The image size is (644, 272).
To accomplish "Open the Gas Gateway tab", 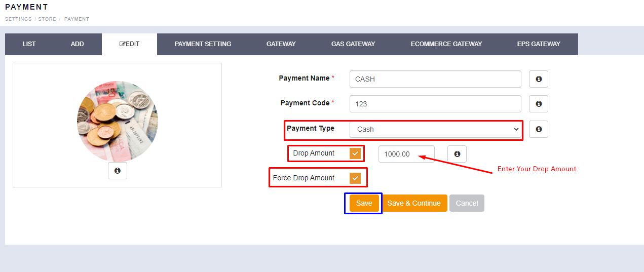I will click(353, 44).
